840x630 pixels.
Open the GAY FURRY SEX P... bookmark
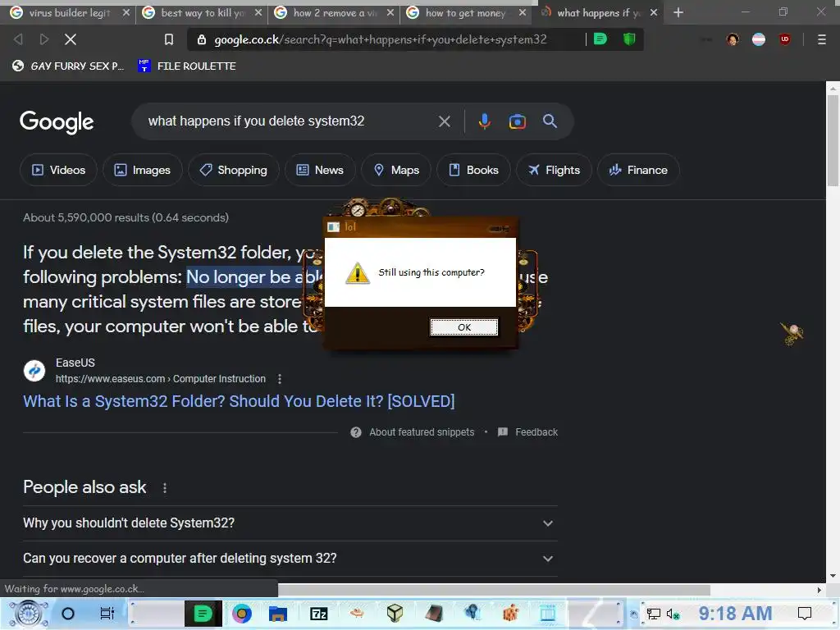[68, 66]
